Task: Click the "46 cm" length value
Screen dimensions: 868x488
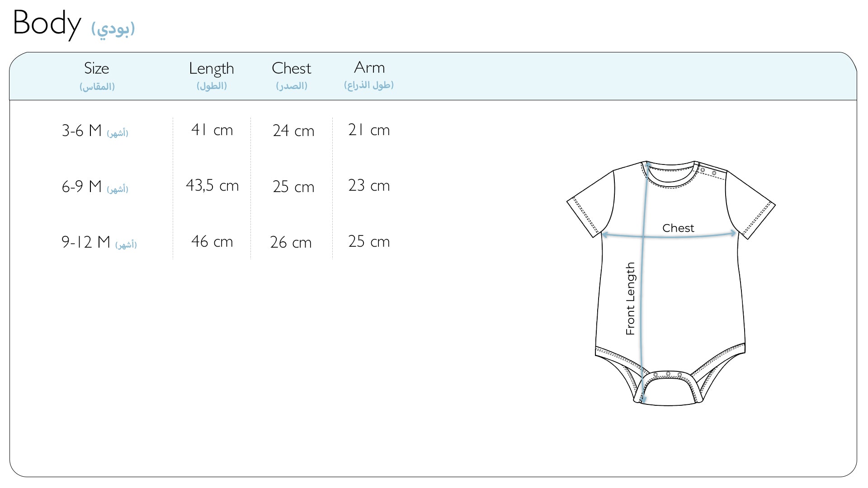Action: point(212,242)
